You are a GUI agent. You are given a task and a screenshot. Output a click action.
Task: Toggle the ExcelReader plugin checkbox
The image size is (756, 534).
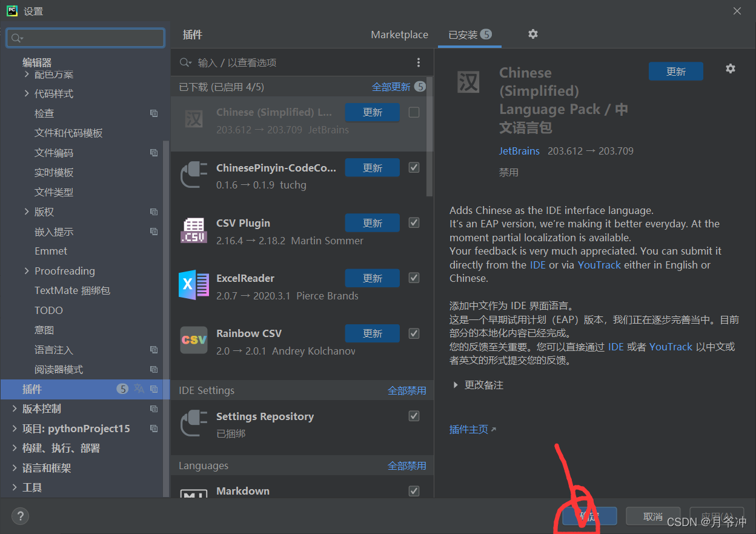414,278
